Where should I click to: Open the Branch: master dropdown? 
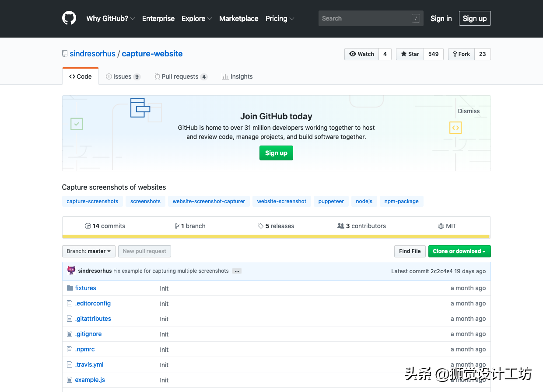click(x=89, y=251)
